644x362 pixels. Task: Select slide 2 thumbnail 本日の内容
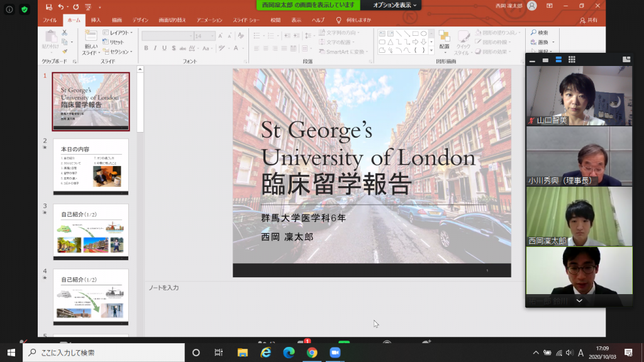click(91, 167)
